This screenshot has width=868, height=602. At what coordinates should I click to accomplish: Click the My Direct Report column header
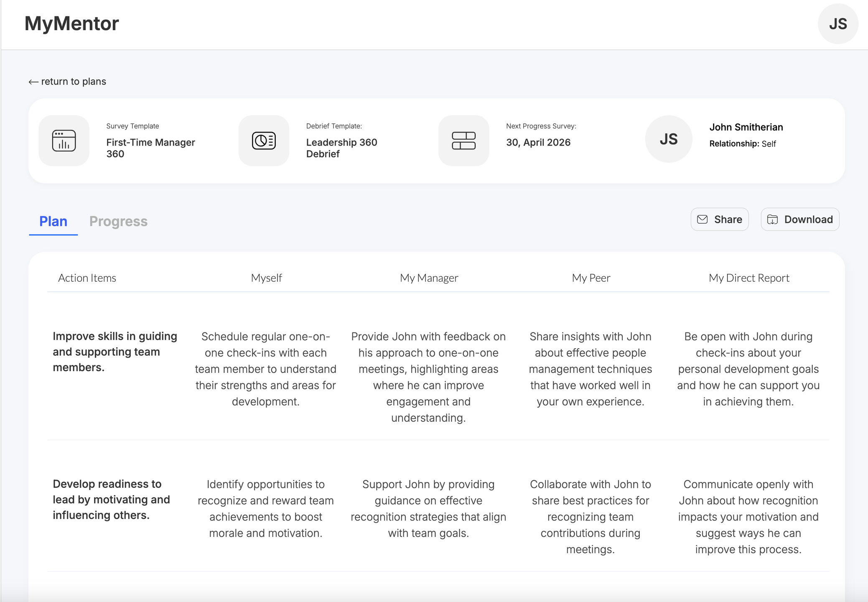point(749,278)
